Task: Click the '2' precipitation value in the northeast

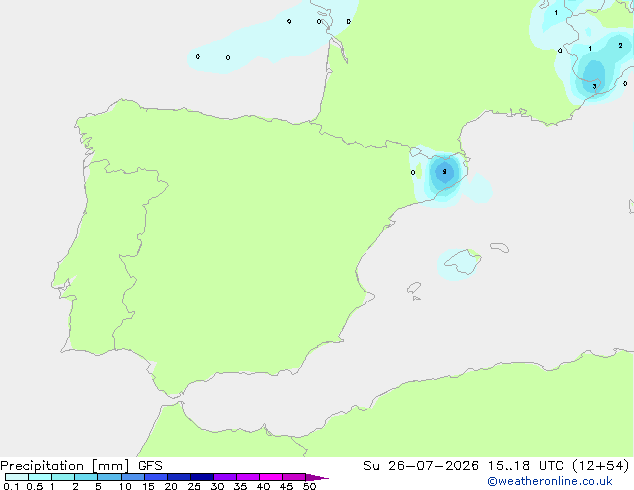Action: 620,46
